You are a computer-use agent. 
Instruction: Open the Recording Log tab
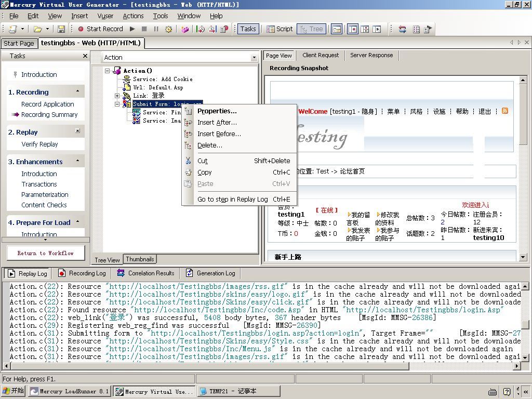(82, 273)
